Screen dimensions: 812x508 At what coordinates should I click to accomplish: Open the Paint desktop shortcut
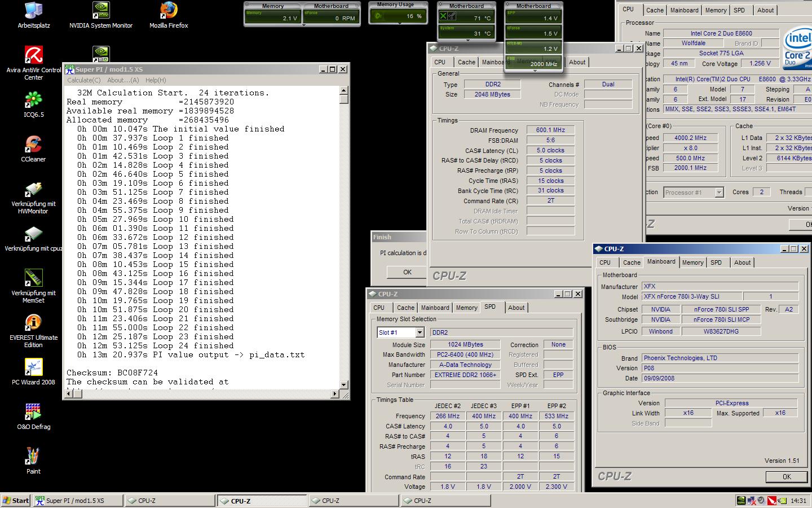pyautogui.click(x=33, y=457)
